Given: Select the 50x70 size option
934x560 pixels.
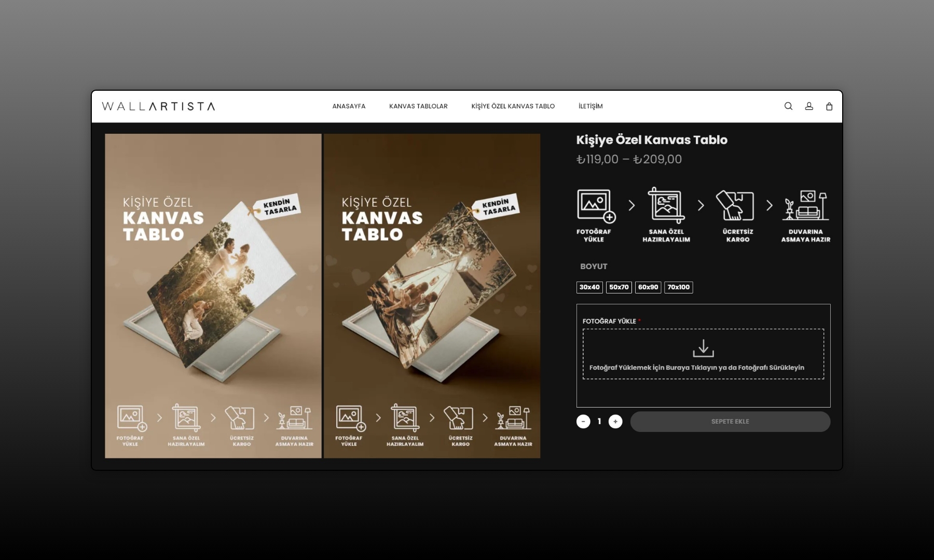Looking at the screenshot, I should [619, 287].
